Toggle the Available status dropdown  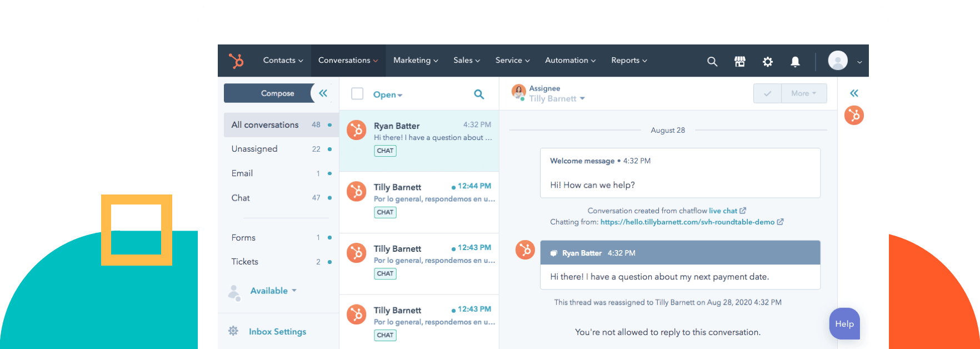tap(273, 291)
